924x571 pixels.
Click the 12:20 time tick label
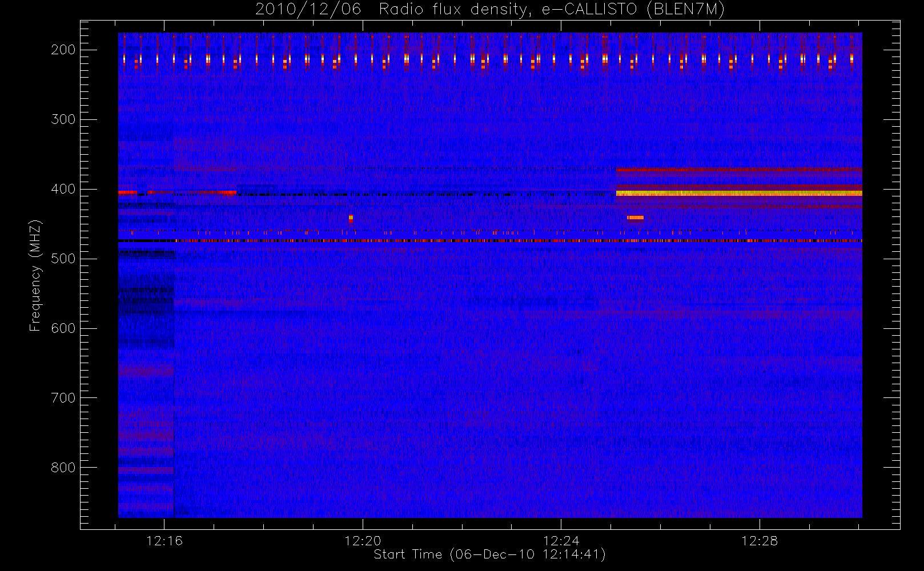click(x=363, y=541)
